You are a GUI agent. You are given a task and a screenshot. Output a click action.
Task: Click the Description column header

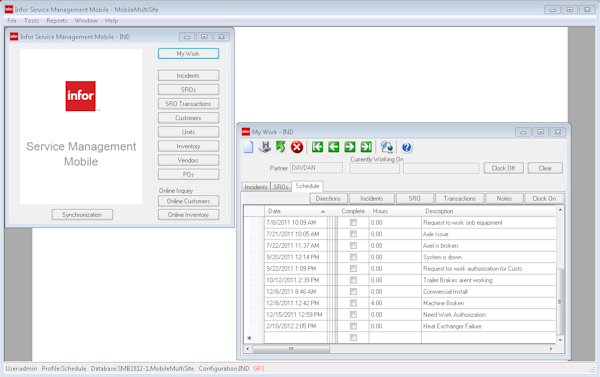[489, 211]
